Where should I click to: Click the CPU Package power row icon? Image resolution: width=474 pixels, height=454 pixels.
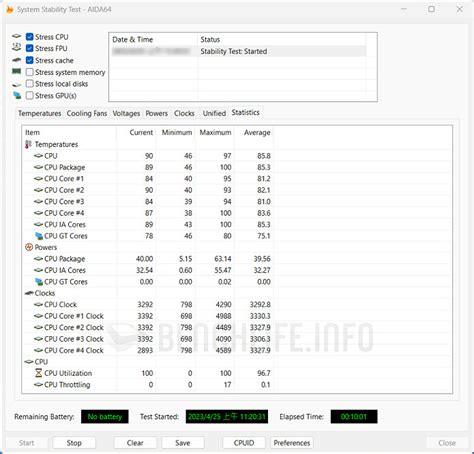39,259
